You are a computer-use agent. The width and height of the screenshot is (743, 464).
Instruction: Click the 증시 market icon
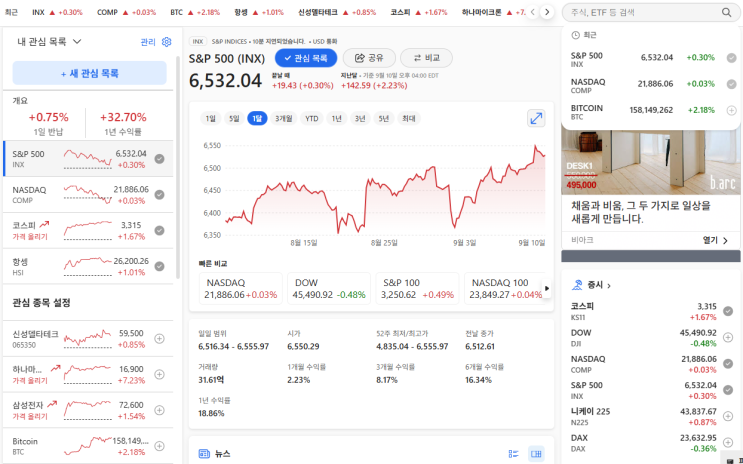point(577,285)
